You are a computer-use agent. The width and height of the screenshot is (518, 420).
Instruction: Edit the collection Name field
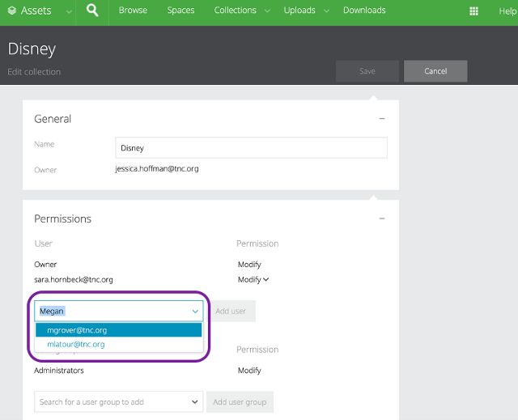click(251, 148)
